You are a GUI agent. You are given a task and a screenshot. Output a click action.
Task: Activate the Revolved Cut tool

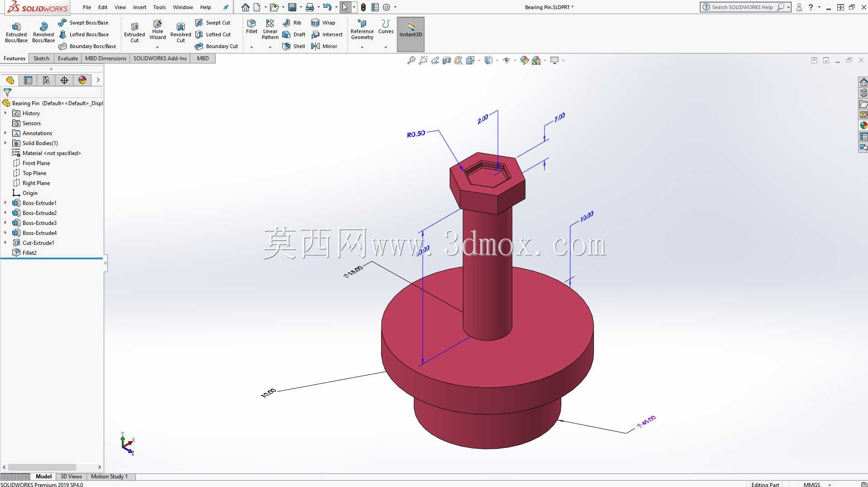[181, 32]
